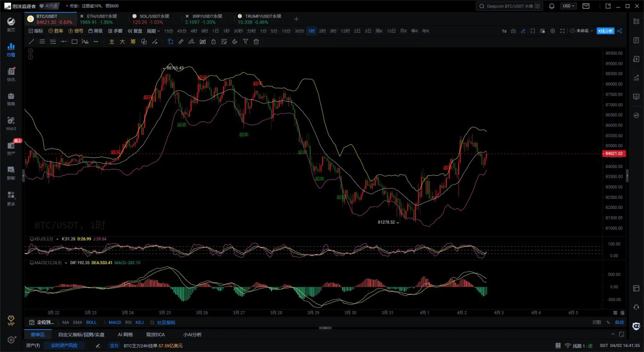644x352 pixels.
Task: Open the notifications bell
Action: (552, 6)
